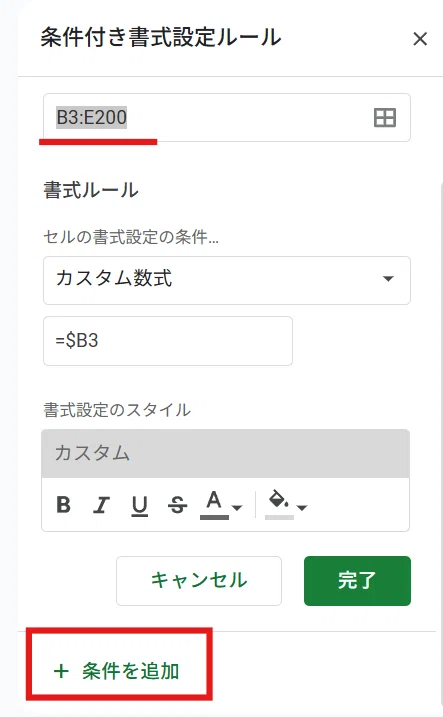Toggle italic formatting style

coord(101,505)
